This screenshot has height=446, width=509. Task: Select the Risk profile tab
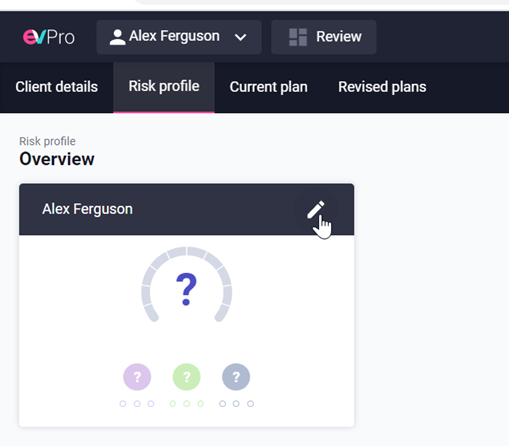pyautogui.click(x=164, y=87)
